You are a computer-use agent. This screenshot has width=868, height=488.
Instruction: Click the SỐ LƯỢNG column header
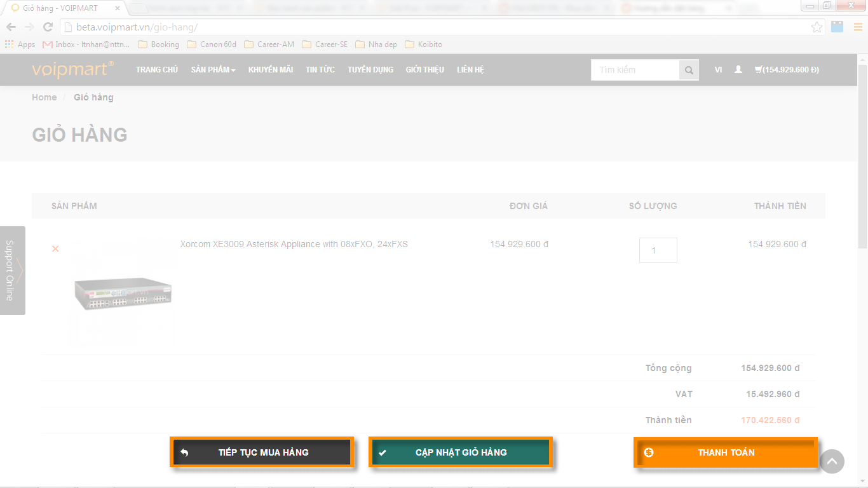click(x=653, y=206)
